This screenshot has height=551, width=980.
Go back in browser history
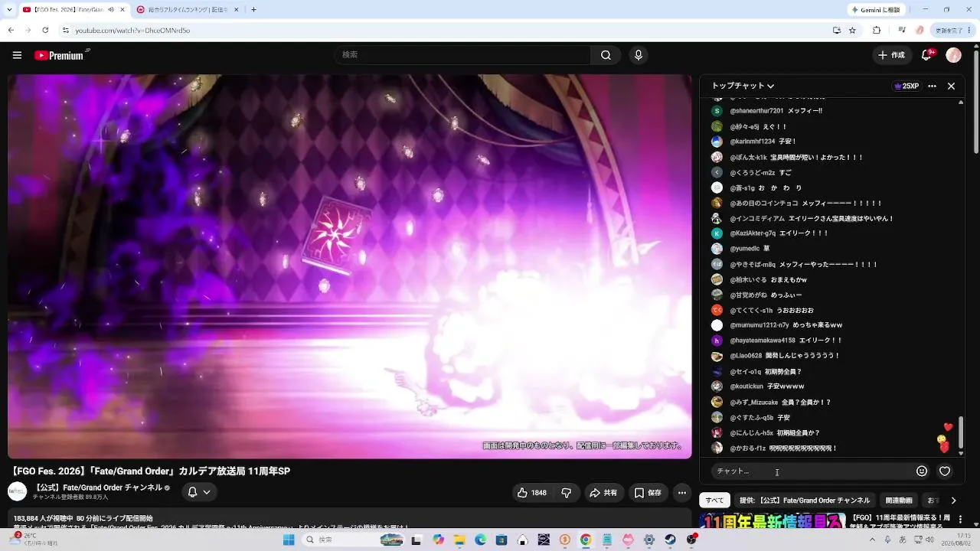tap(11, 30)
